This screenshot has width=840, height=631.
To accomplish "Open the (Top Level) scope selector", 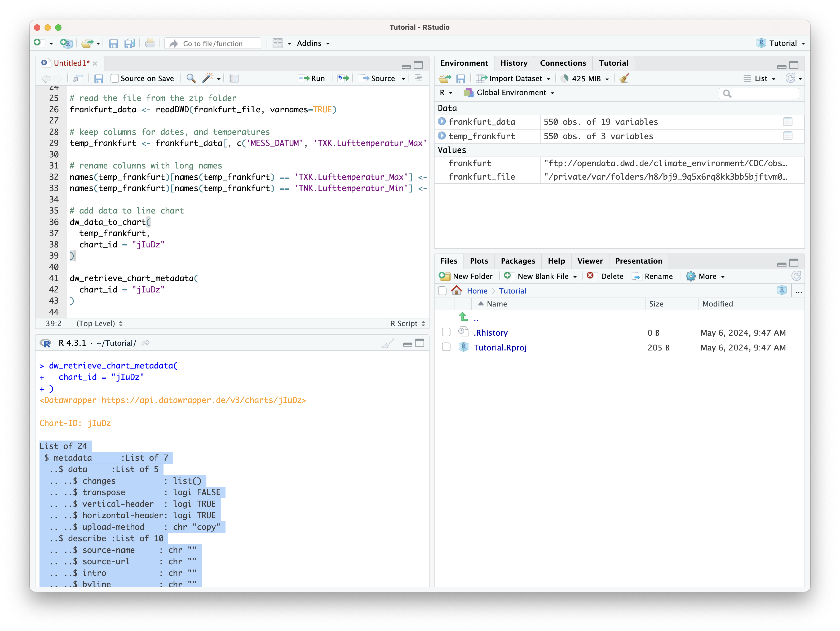I will [99, 323].
